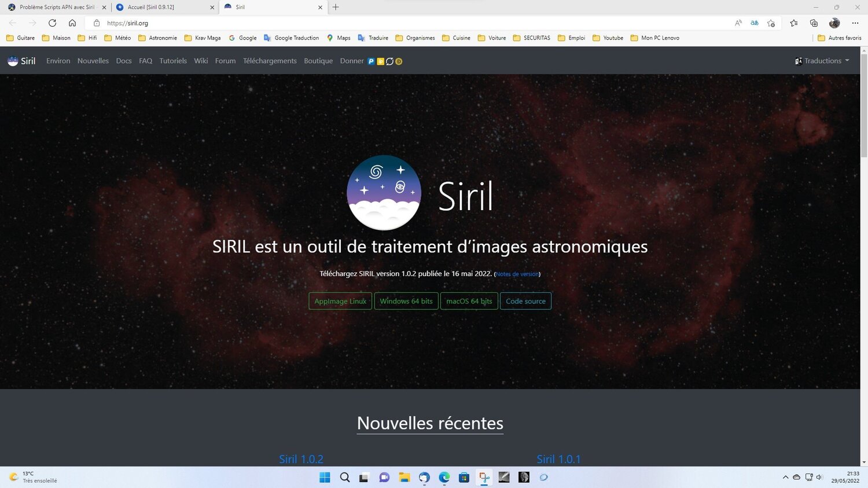
Task: Expand hidden system tray icons
Action: pos(785,477)
